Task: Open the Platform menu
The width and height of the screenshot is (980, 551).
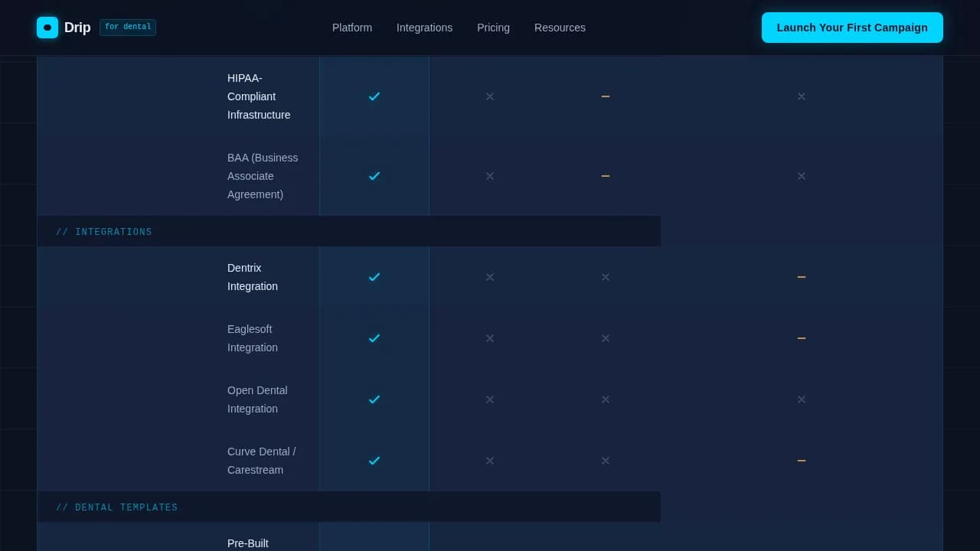Action: [x=351, y=28]
